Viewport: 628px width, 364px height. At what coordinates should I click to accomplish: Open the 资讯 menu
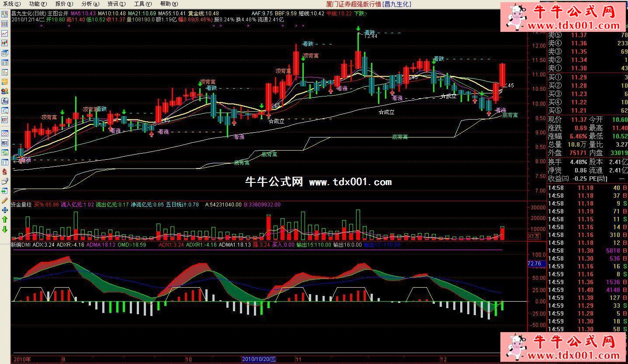click(116, 4)
